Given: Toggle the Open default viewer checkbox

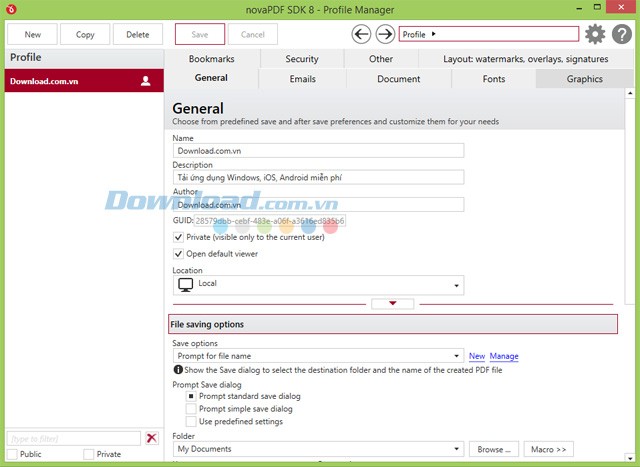Looking at the screenshot, I should click(178, 254).
